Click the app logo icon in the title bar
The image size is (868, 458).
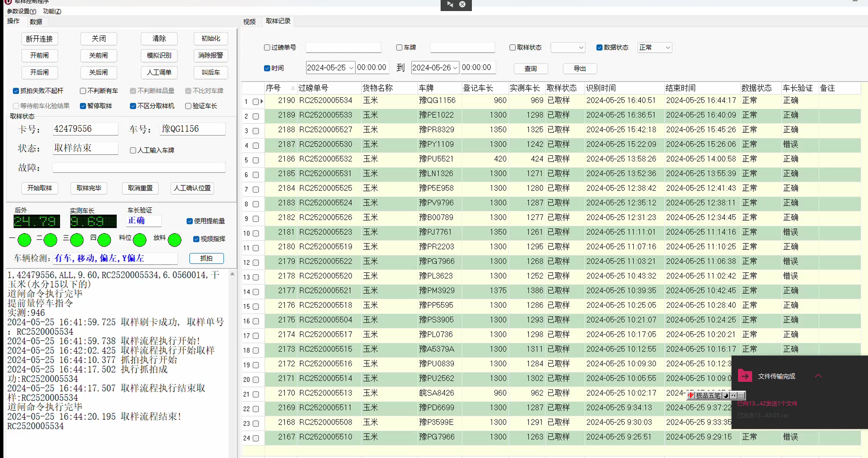(x=8, y=2)
